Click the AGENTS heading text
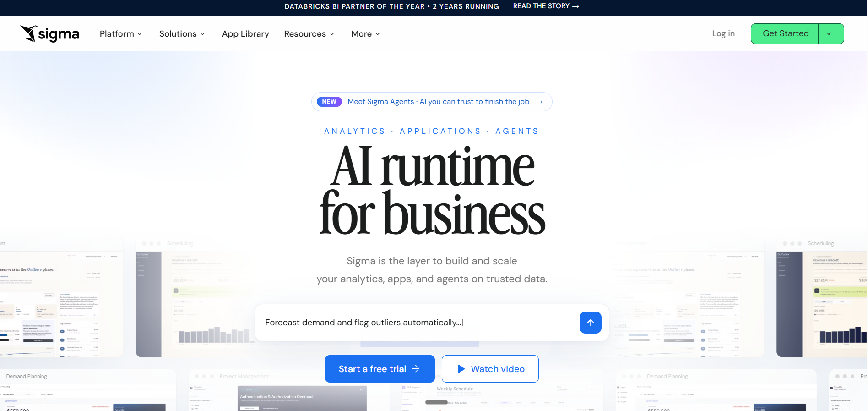868x411 pixels. point(517,131)
